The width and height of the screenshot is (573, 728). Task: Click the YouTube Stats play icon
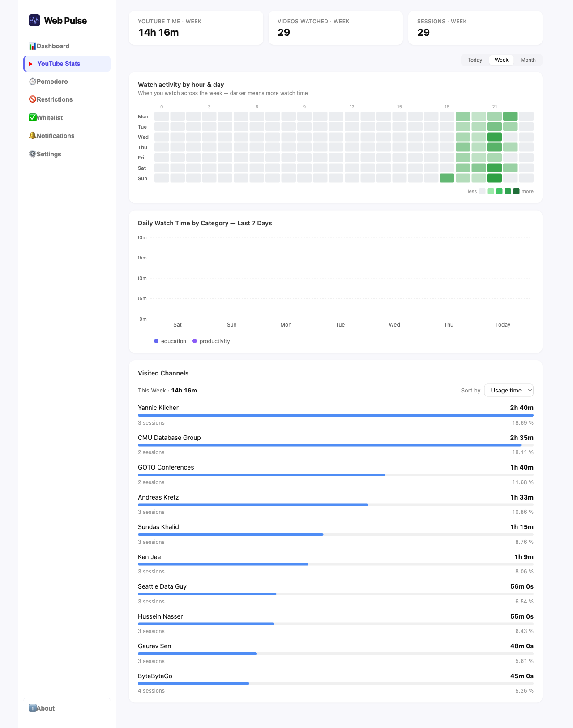click(31, 64)
